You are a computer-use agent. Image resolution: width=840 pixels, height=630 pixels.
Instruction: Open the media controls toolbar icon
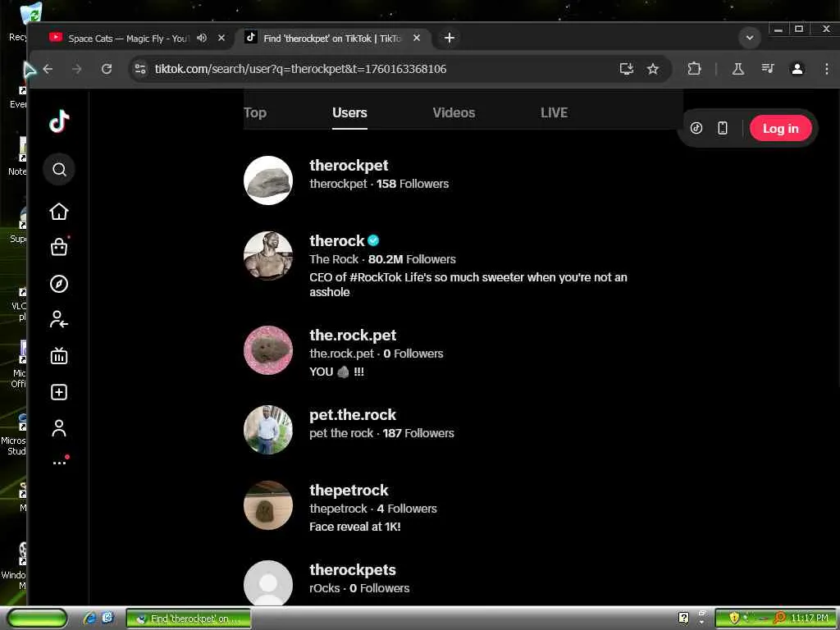(x=768, y=69)
